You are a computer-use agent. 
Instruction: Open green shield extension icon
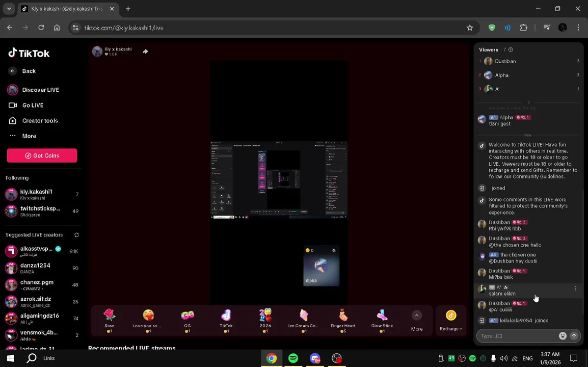[492, 28]
